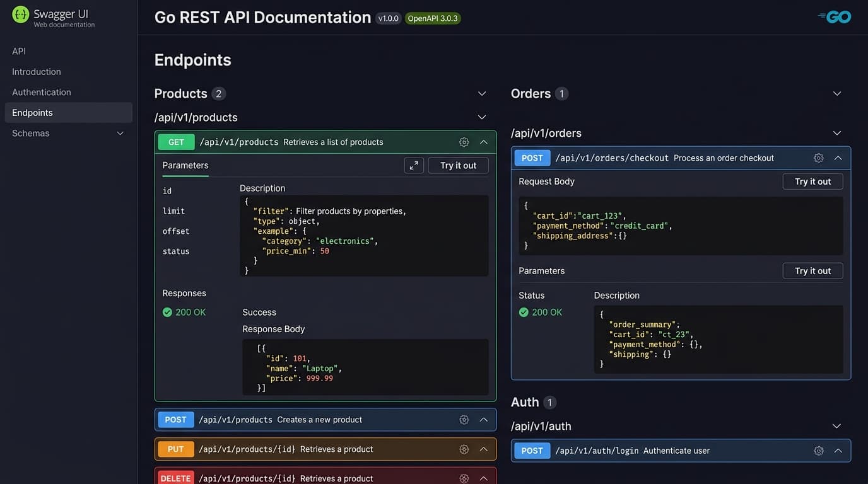
Task: Open settings gear for PUT products/{id} row
Action: coord(464,449)
